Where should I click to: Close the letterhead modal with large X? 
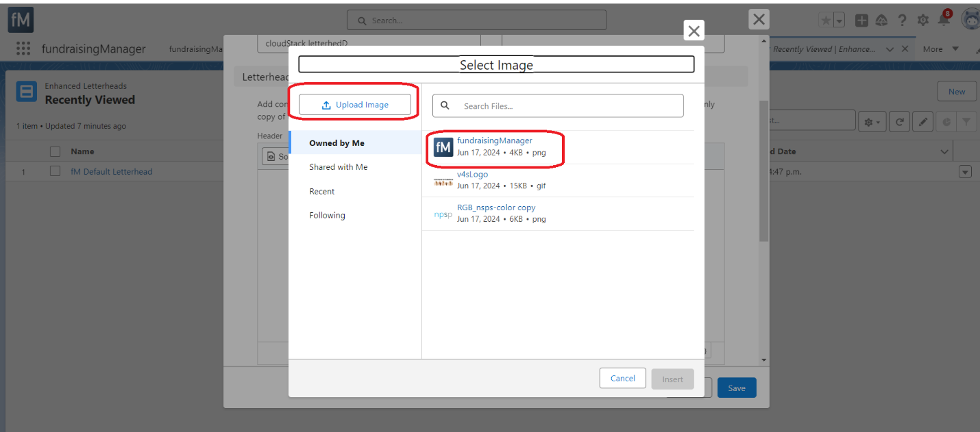click(x=759, y=19)
